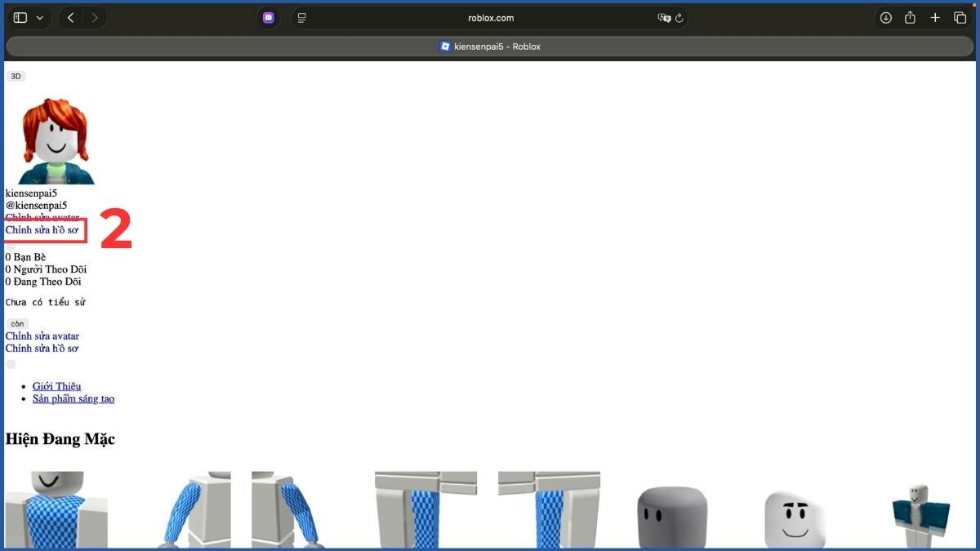
Task: Click the 'Chưa có tiểu sử' text
Action: click(x=46, y=302)
